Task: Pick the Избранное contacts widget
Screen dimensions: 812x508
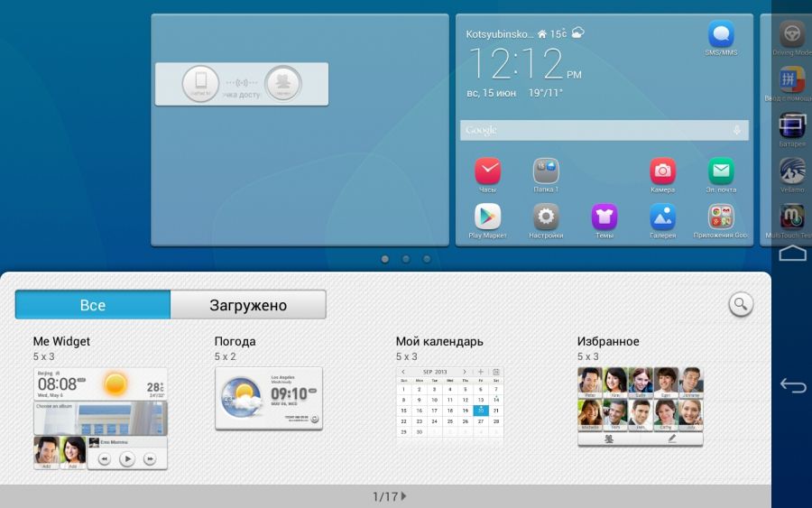Action: [x=641, y=406]
